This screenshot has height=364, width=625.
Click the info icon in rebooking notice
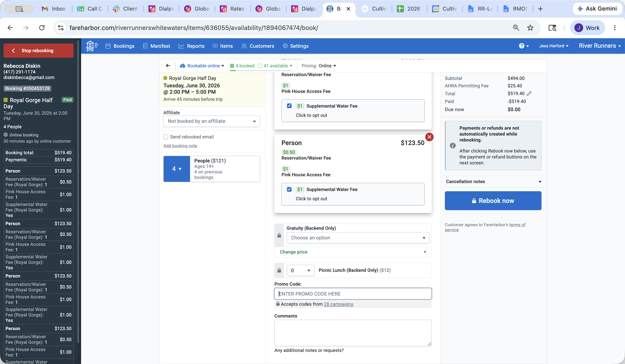click(453, 145)
